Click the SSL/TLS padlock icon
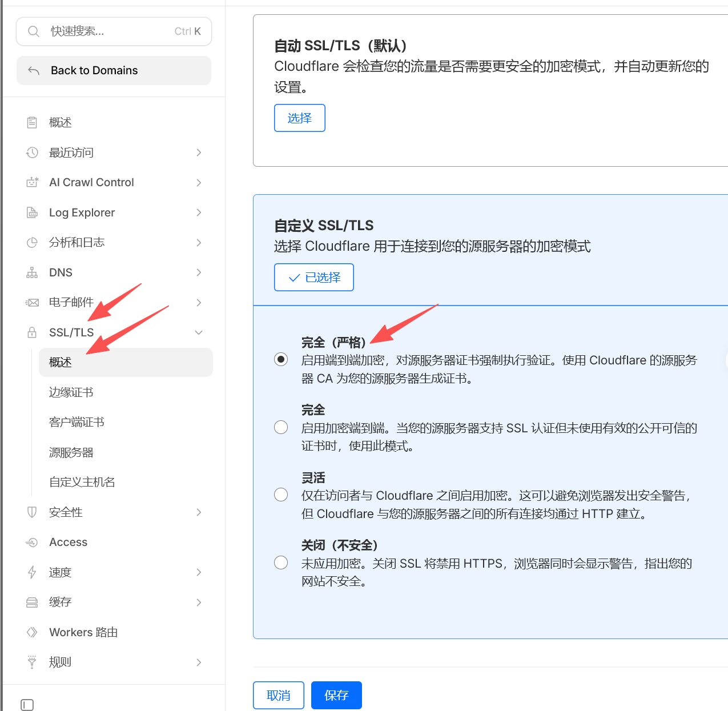This screenshot has width=728, height=711. click(32, 332)
